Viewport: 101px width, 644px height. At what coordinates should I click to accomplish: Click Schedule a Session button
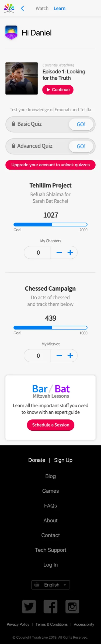point(51,425)
